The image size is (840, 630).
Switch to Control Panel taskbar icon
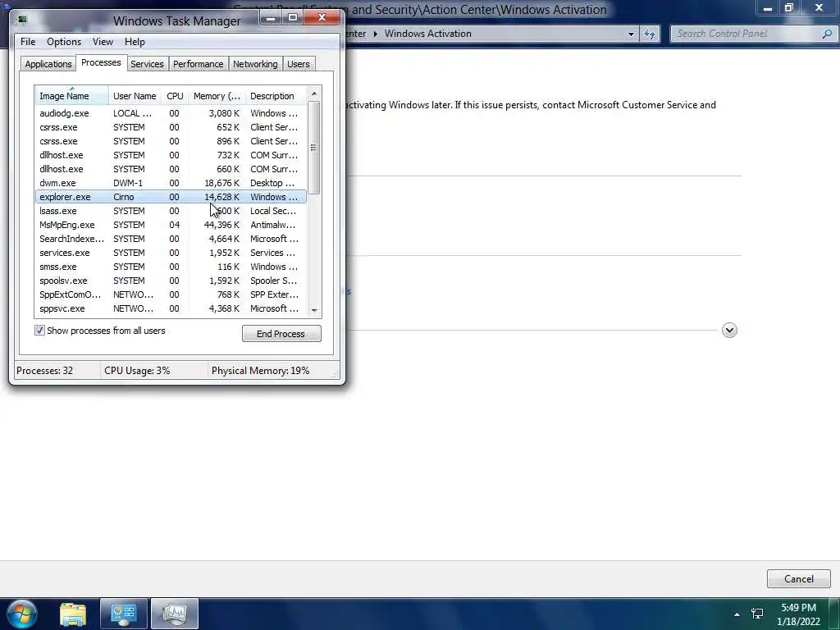tap(123, 614)
